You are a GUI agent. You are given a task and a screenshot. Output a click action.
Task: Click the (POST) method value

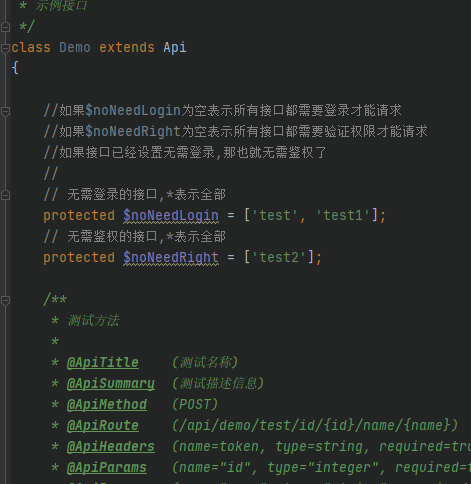click(x=195, y=405)
